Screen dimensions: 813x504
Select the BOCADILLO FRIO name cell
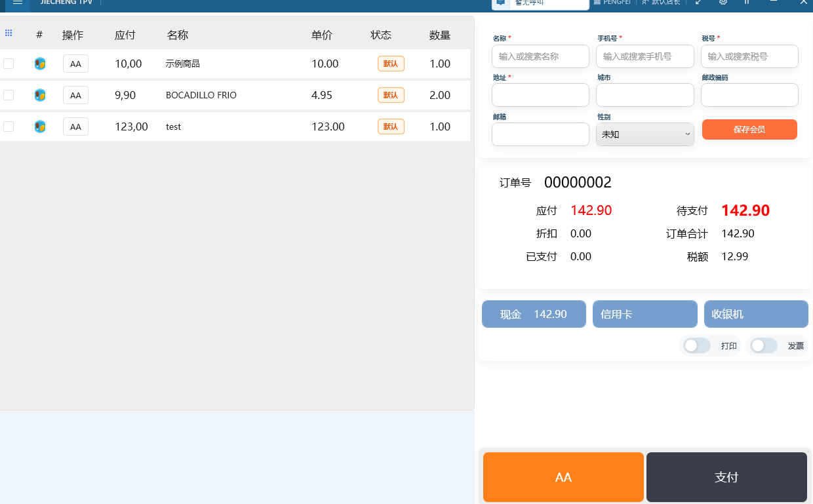[x=201, y=95]
